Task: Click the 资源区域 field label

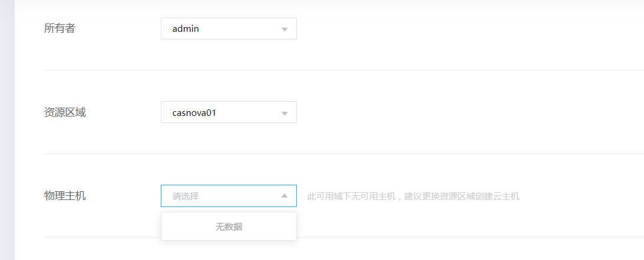Action: (65, 112)
